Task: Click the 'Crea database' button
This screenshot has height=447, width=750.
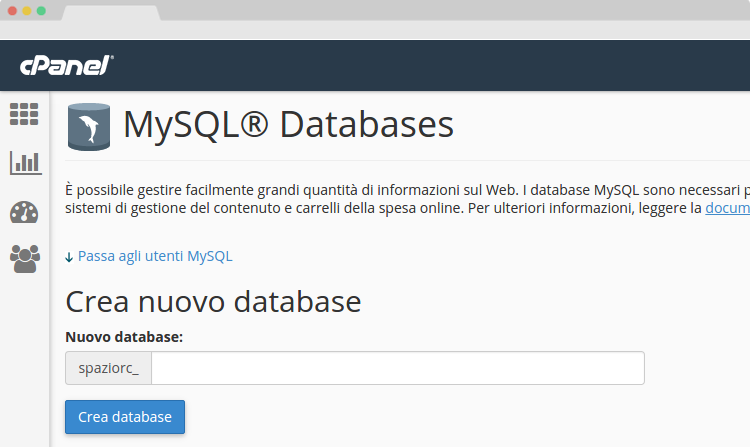Action: pyautogui.click(x=125, y=417)
